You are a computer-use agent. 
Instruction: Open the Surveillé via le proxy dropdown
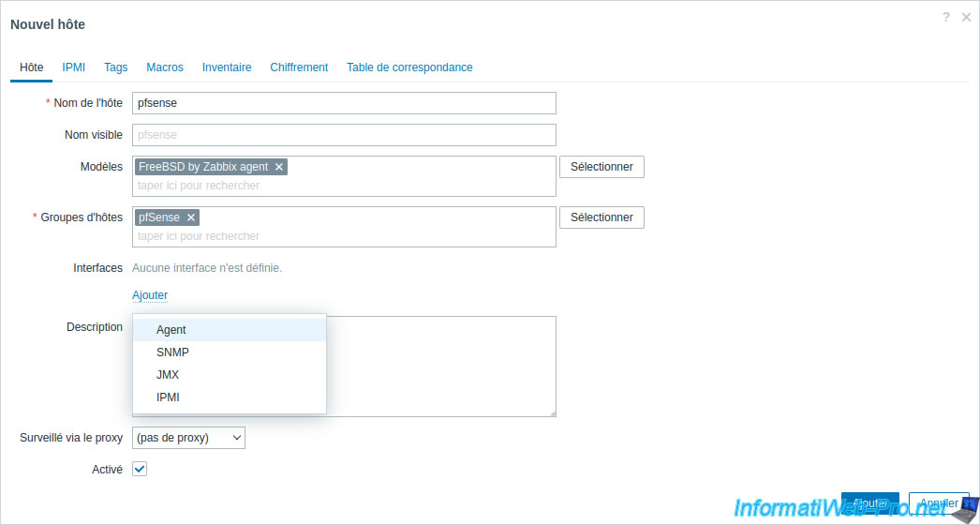(x=188, y=438)
